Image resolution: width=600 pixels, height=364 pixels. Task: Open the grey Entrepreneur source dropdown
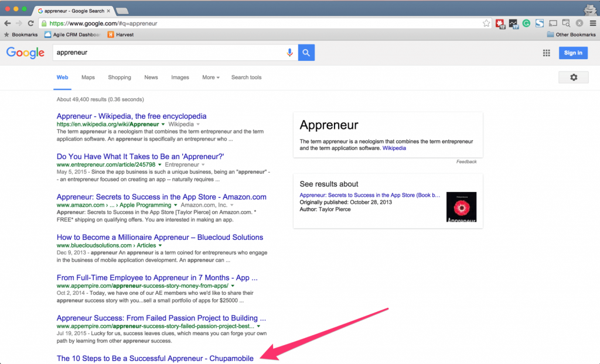click(x=203, y=165)
